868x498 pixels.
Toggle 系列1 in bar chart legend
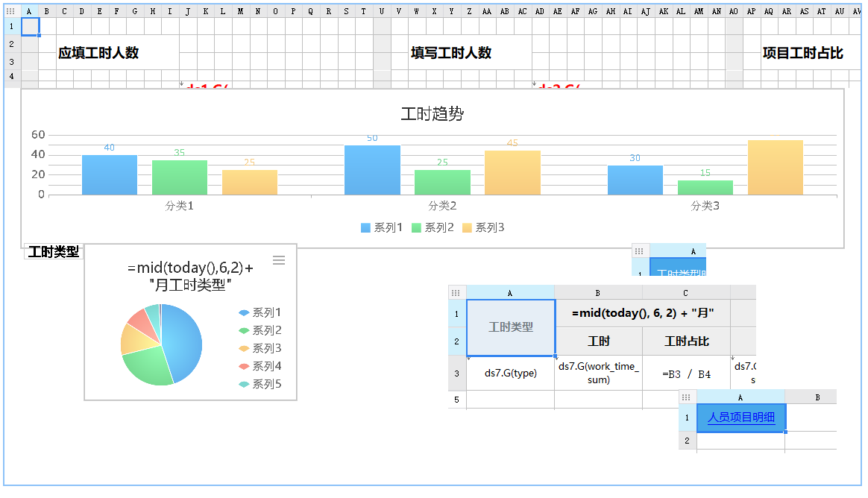coord(381,227)
